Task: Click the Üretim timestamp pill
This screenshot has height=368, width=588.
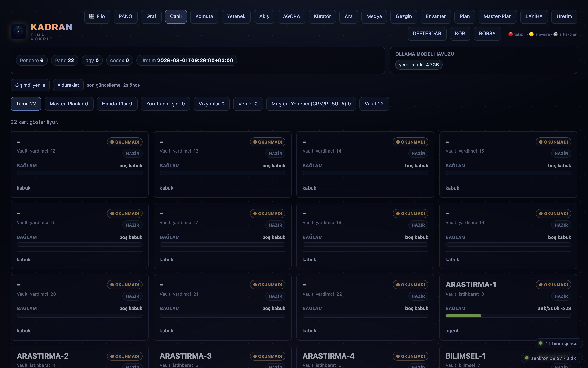Action: 187,60
